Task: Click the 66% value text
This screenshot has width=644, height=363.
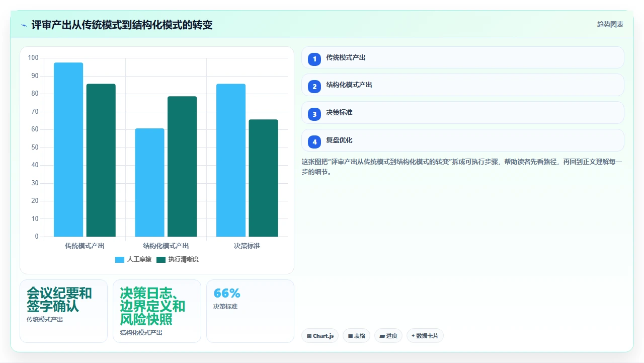Action: point(227,293)
